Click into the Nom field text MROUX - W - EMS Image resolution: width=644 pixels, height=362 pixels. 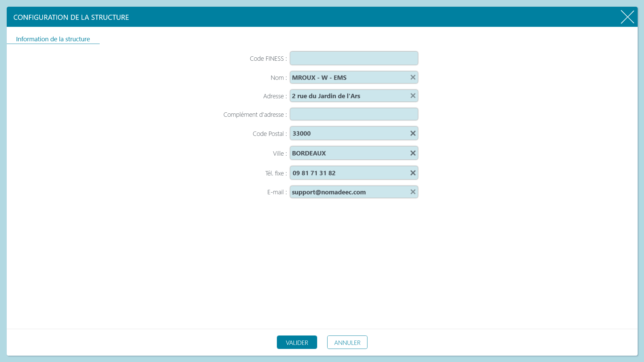point(319,77)
